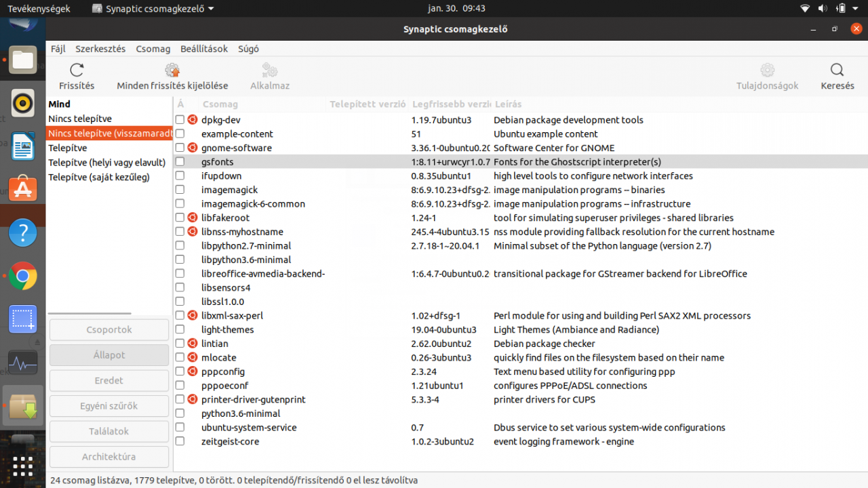Image resolution: width=868 pixels, height=488 pixels.
Task: Click Minden frissítés kijelölése toolbar icon
Action: click(172, 70)
